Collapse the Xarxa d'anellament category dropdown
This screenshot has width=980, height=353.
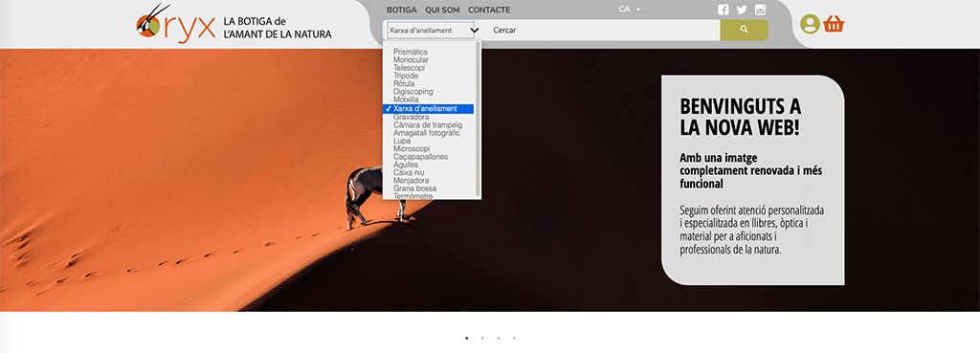[432, 30]
